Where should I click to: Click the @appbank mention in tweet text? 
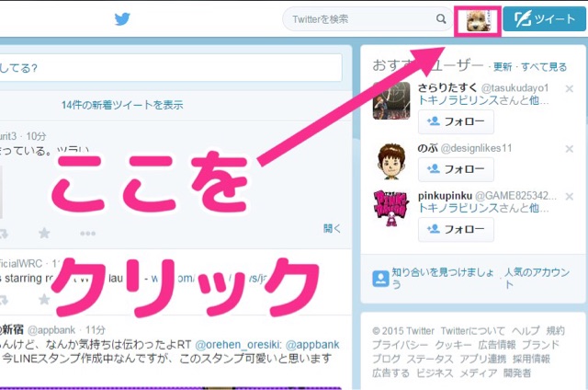click(312, 345)
